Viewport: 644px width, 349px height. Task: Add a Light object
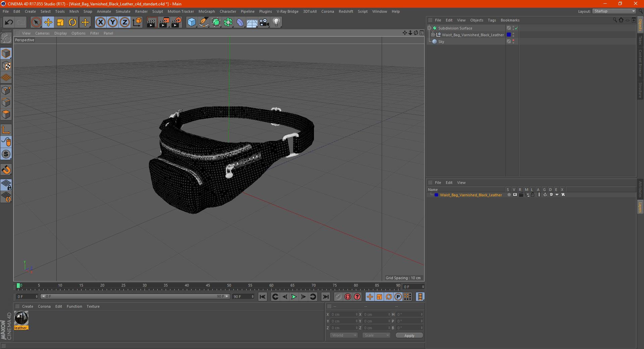[x=276, y=22]
